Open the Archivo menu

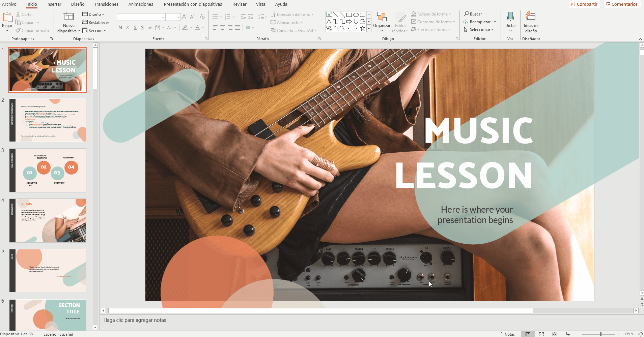click(9, 4)
